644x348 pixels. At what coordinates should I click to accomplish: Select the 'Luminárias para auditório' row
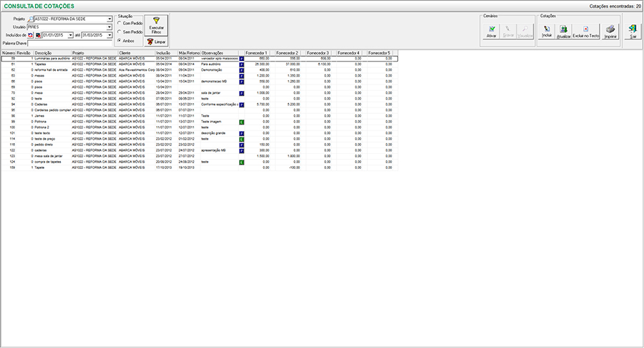pos(200,59)
